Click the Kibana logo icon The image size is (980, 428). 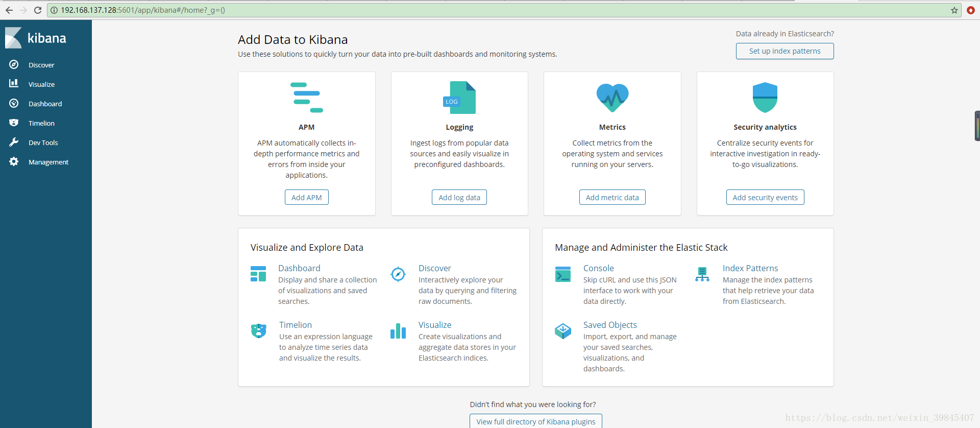tap(13, 38)
